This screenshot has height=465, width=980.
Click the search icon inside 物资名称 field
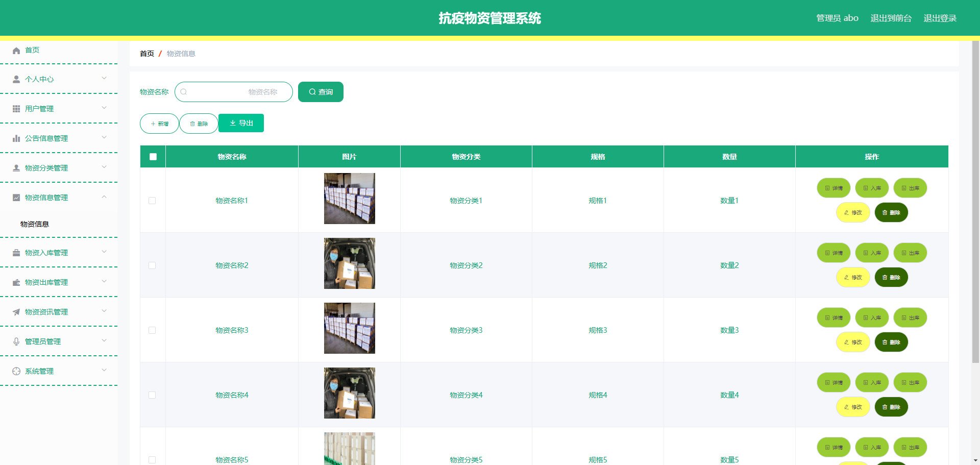184,92
